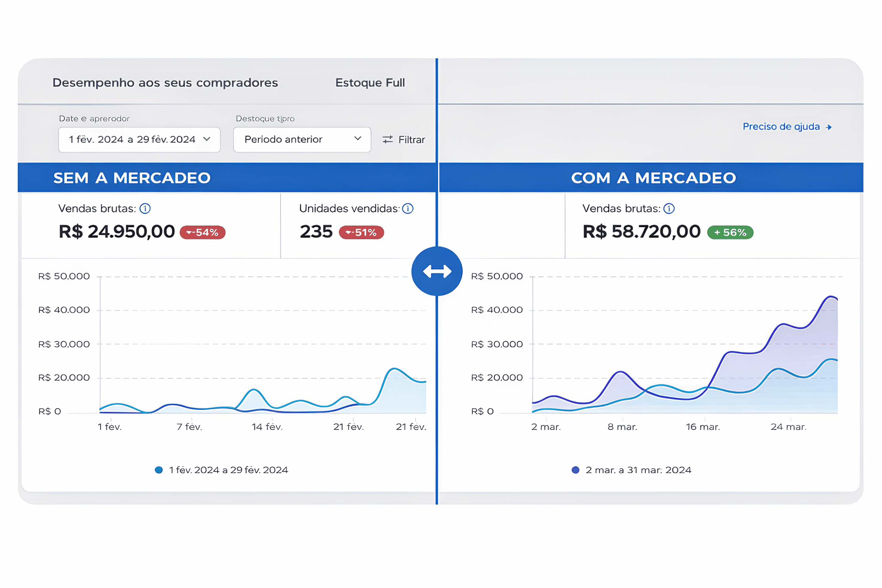Viewport: 882px width, 588px height.
Task: Expand the Periodo anterior dropdown
Action: tap(302, 140)
